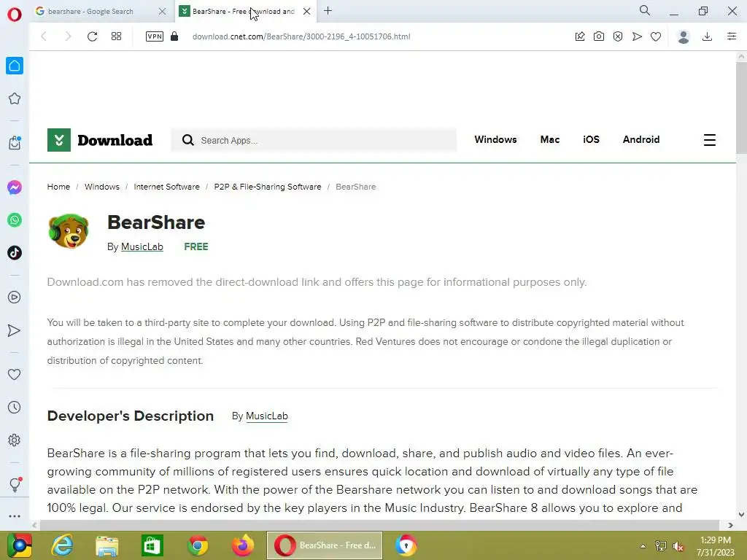This screenshot has width=747, height=560.
Task: Go to Internet Software breadcrumb
Action: (x=167, y=187)
